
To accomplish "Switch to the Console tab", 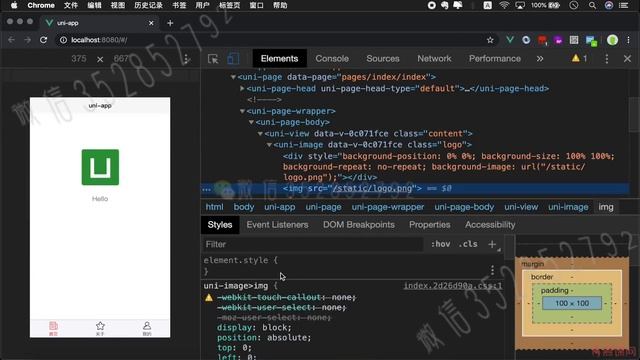I will tap(332, 58).
